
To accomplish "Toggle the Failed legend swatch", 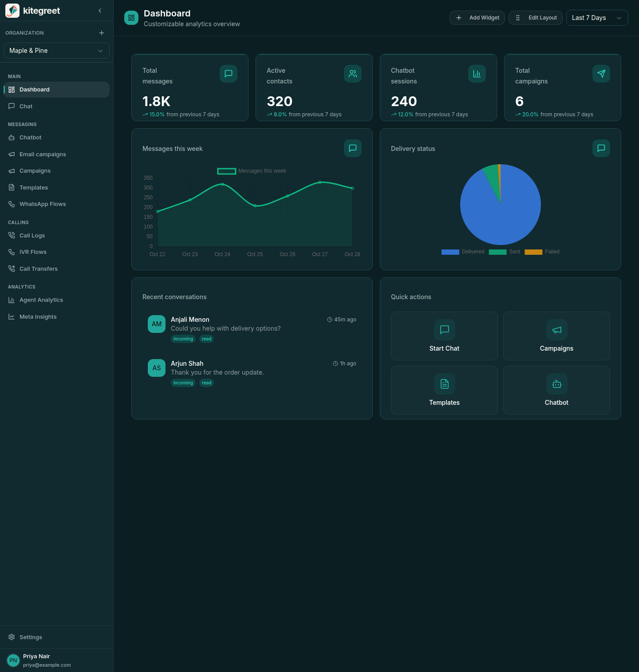I will [x=533, y=252].
